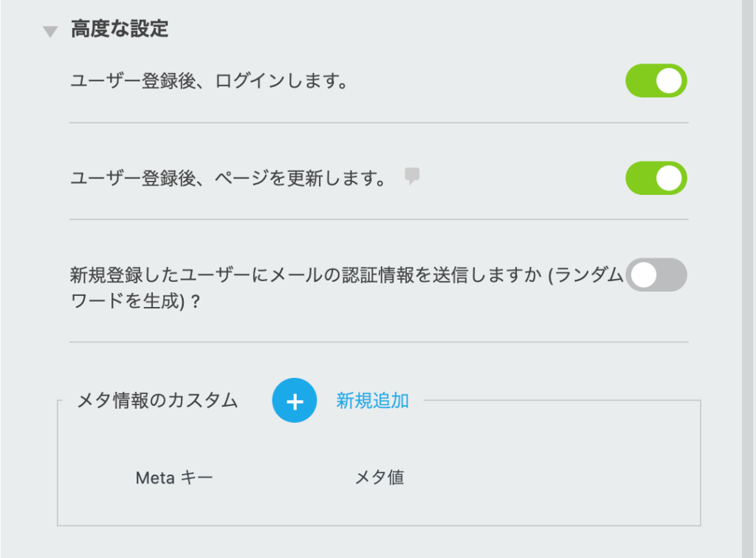Enable sending credentials email to new users
756x558 pixels.
click(656, 275)
